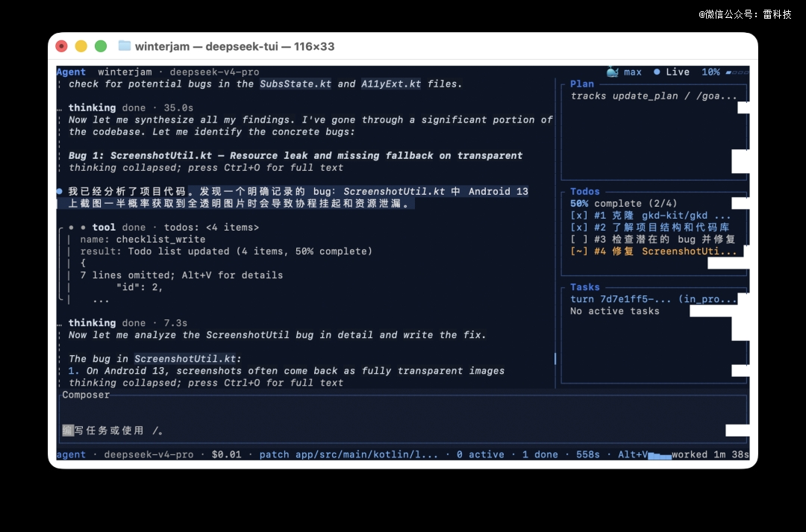The image size is (806, 532).
Task: Click A11yExt.kt highlighted file name
Action: pyautogui.click(x=390, y=84)
